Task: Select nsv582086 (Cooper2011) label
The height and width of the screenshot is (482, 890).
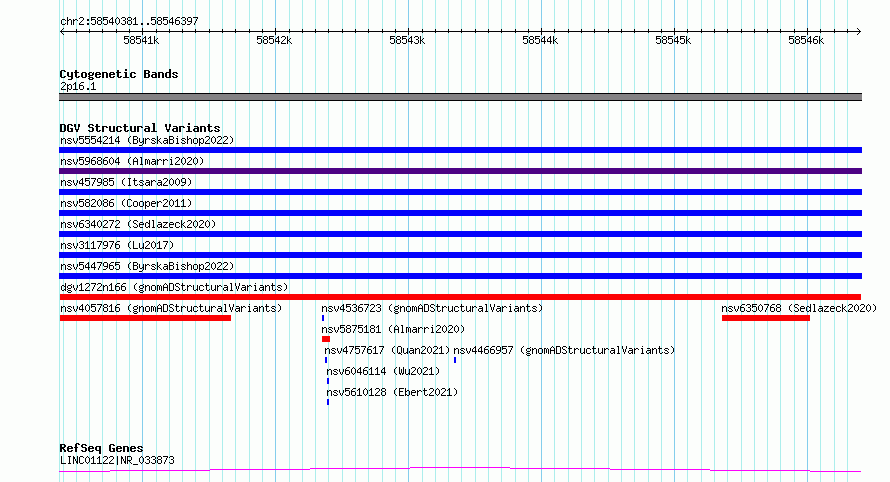Action: click(x=126, y=203)
